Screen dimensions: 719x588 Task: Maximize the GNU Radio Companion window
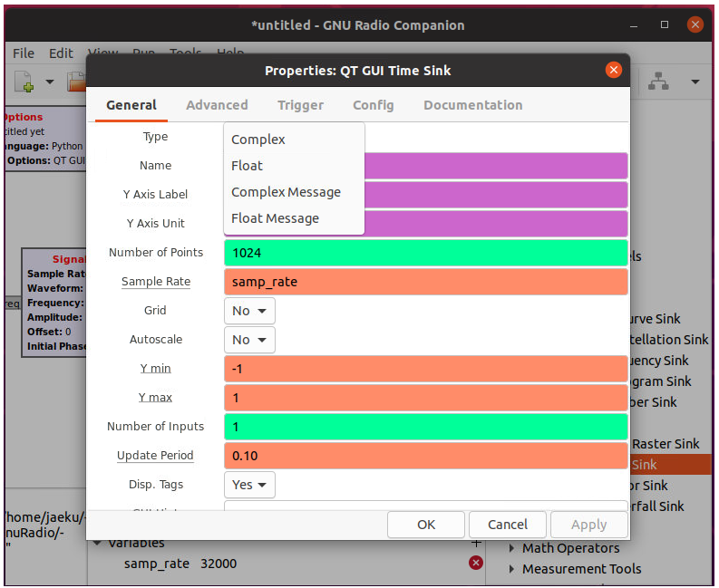[x=664, y=24]
